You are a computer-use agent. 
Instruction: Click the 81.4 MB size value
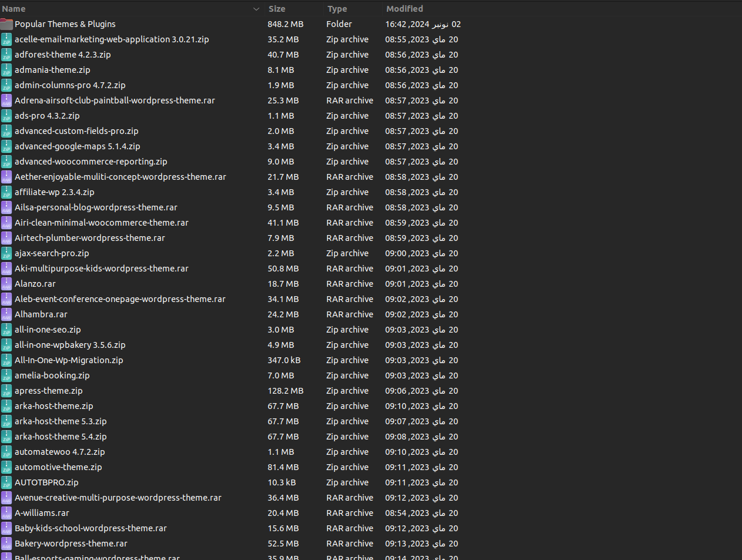(x=283, y=467)
